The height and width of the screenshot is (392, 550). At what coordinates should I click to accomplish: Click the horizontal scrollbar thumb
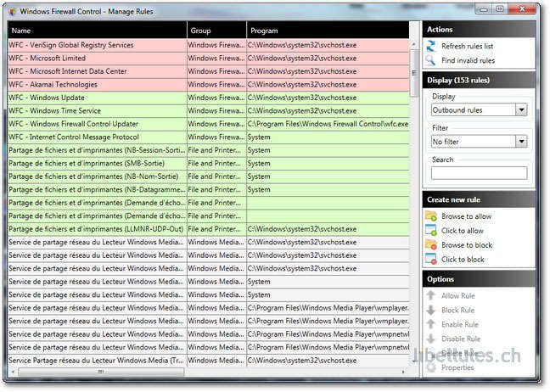point(101,372)
